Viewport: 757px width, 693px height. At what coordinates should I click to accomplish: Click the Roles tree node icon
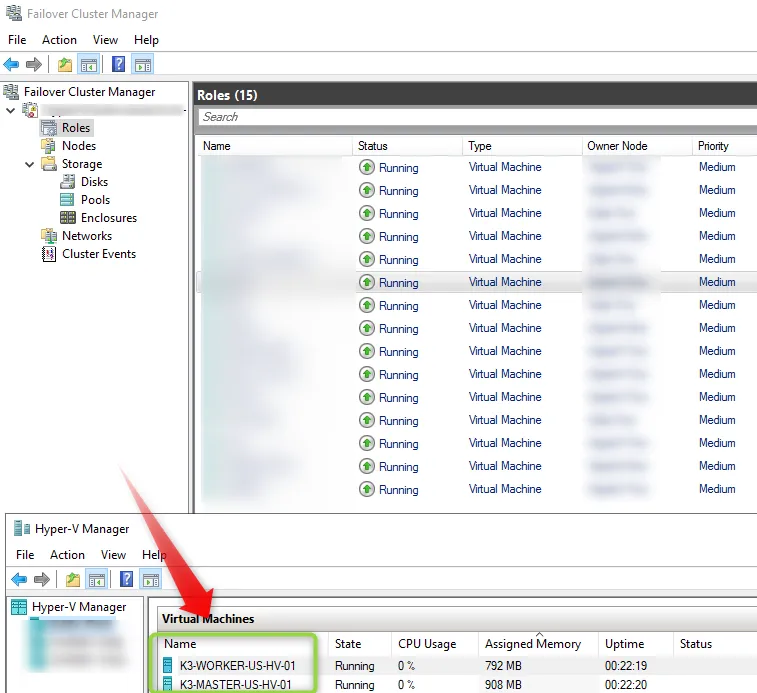(49, 128)
